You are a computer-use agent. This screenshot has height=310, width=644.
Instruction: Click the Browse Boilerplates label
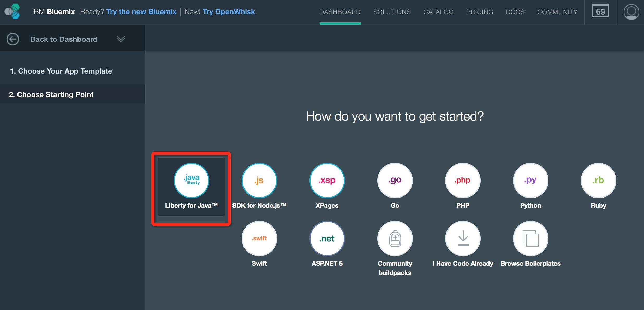pos(530,263)
